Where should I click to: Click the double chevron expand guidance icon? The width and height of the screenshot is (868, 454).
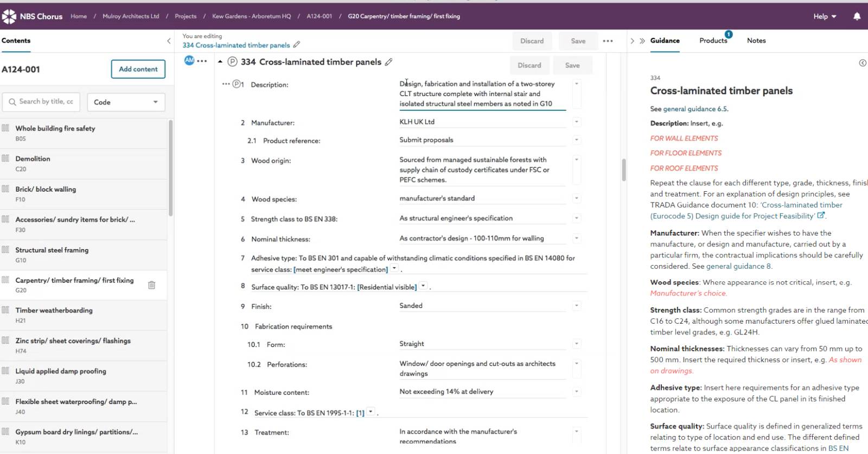pyautogui.click(x=642, y=41)
